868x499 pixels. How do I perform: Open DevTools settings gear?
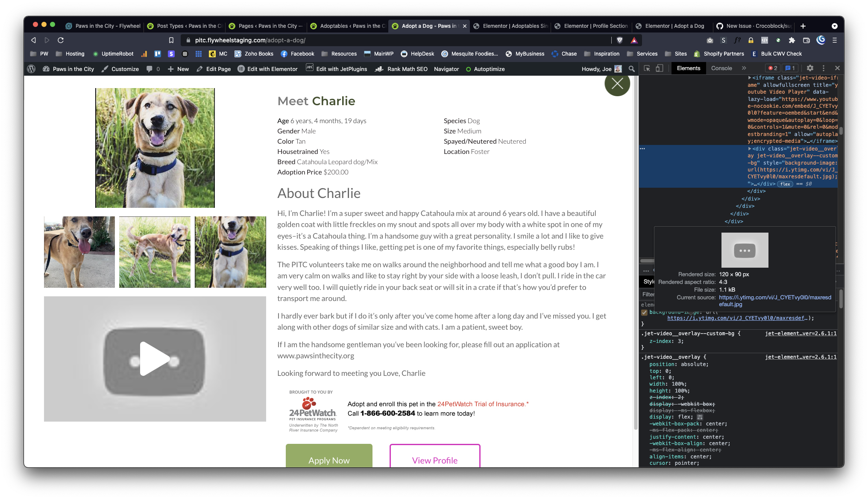click(810, 68)
